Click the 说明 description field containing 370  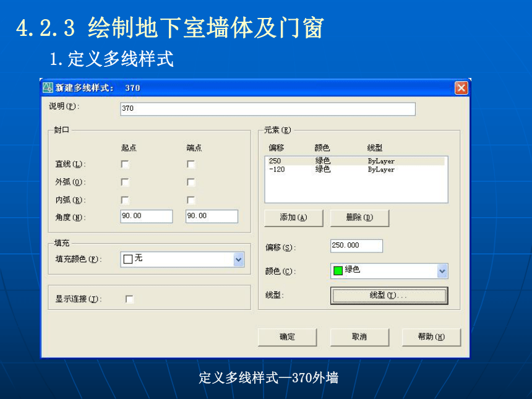point(268,109)
